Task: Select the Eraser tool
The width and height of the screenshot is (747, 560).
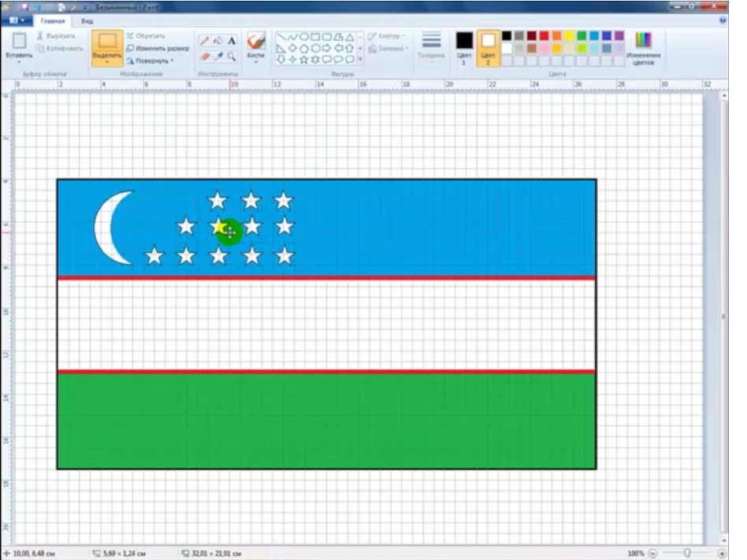Action: [205, 57]
